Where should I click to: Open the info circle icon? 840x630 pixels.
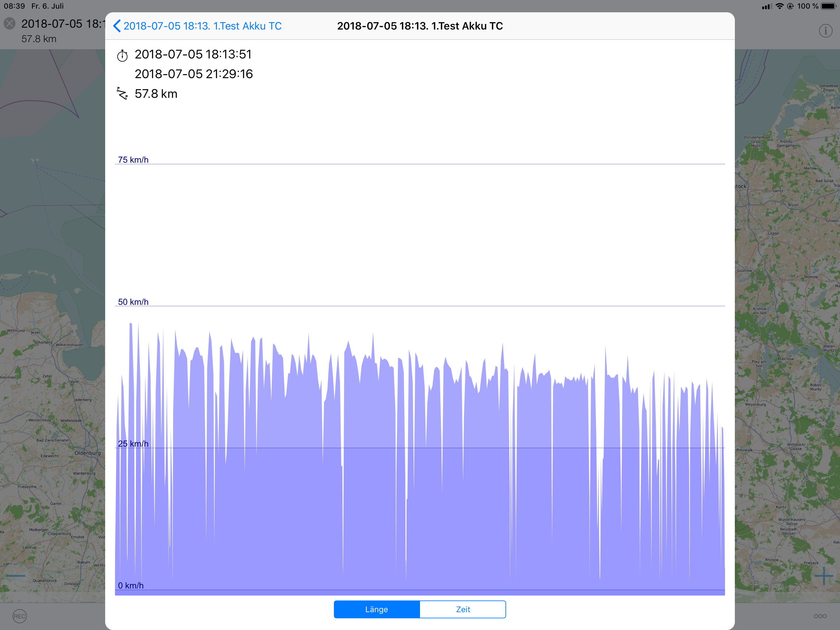pos(825,30)
